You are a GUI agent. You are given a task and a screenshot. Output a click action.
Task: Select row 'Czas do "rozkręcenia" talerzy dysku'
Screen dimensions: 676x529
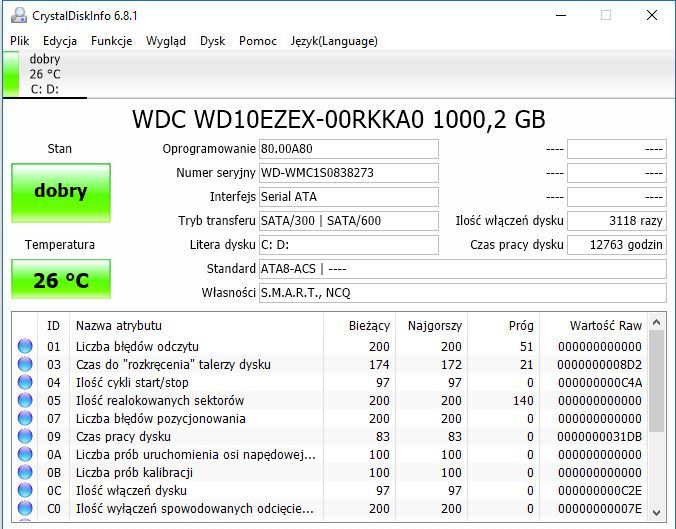pyautogui.click(x=330, y=364)
